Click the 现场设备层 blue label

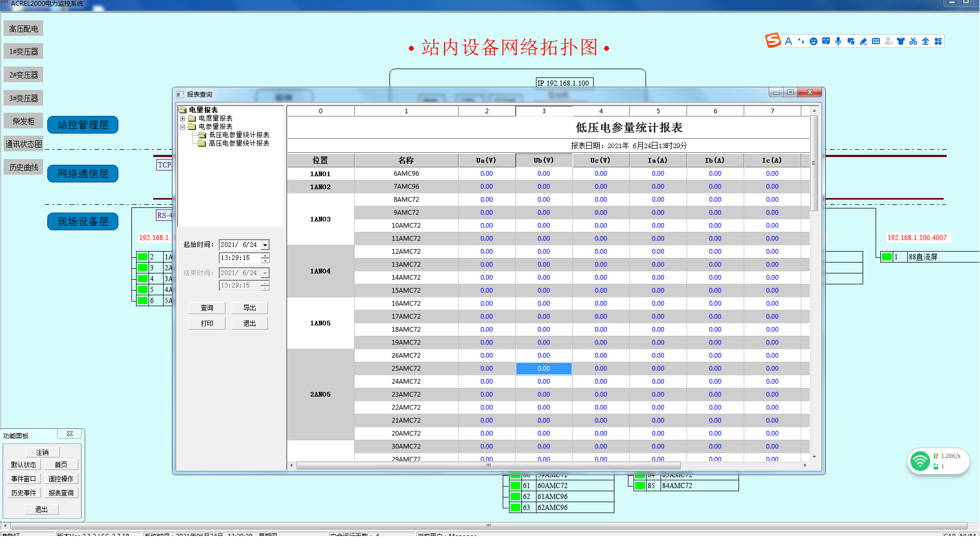click(83, 221)
